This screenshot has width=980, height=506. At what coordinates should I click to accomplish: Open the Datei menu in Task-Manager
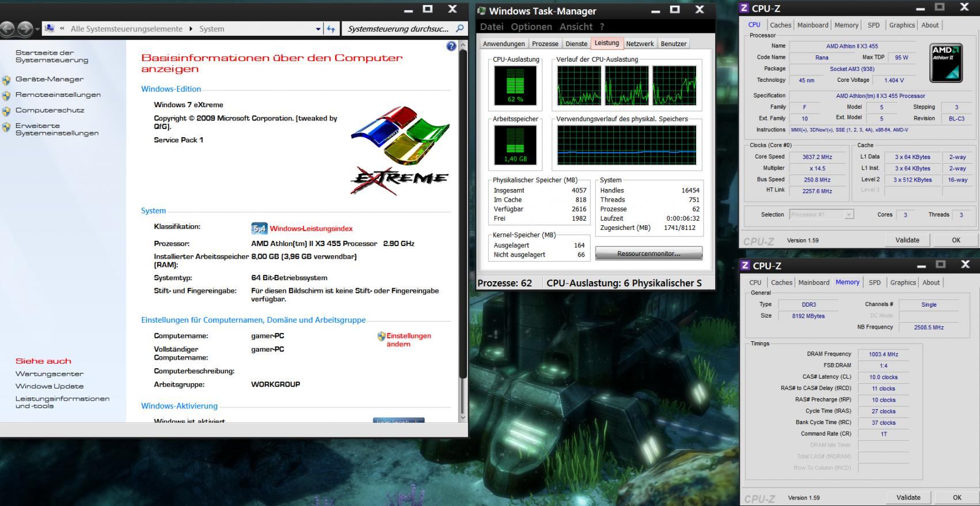[x=492, y=27]
